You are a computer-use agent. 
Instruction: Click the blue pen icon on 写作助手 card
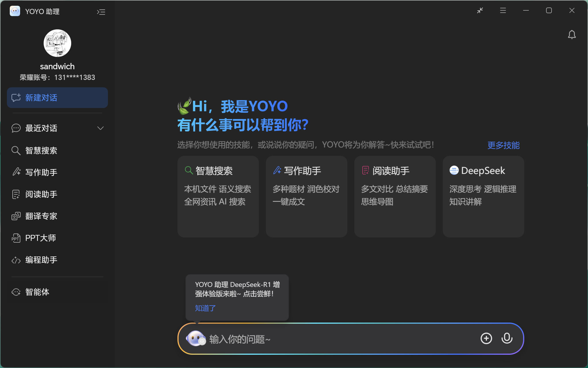(x=277, y=170)
